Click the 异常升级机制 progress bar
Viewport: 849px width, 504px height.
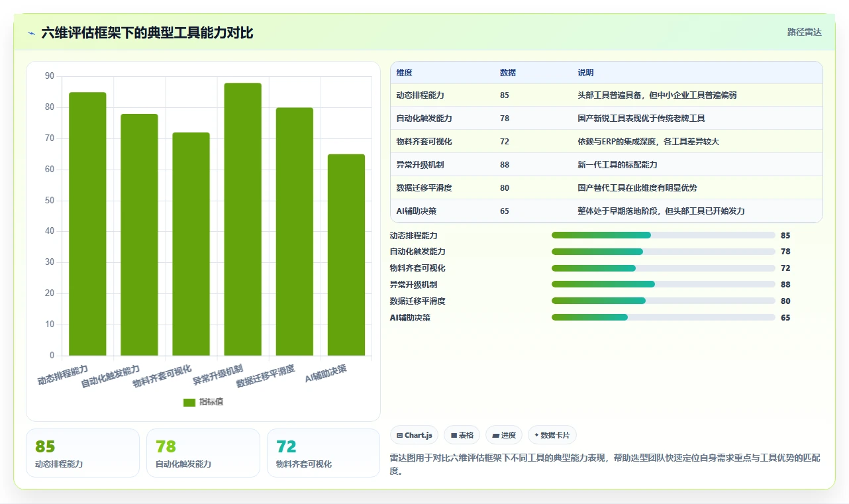[663, 284]
